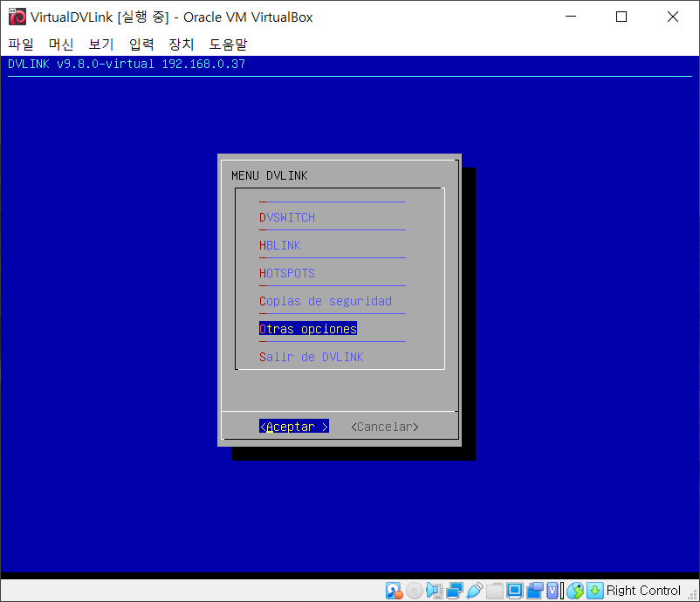Click DVLINK v9.8.0-virtual header text

point(81,64)
